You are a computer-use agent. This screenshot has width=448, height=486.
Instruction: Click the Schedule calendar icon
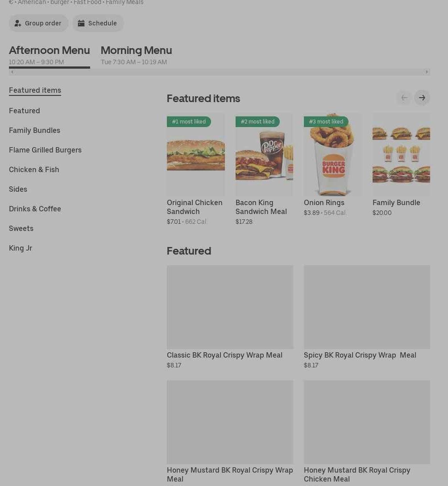point(81,23)
